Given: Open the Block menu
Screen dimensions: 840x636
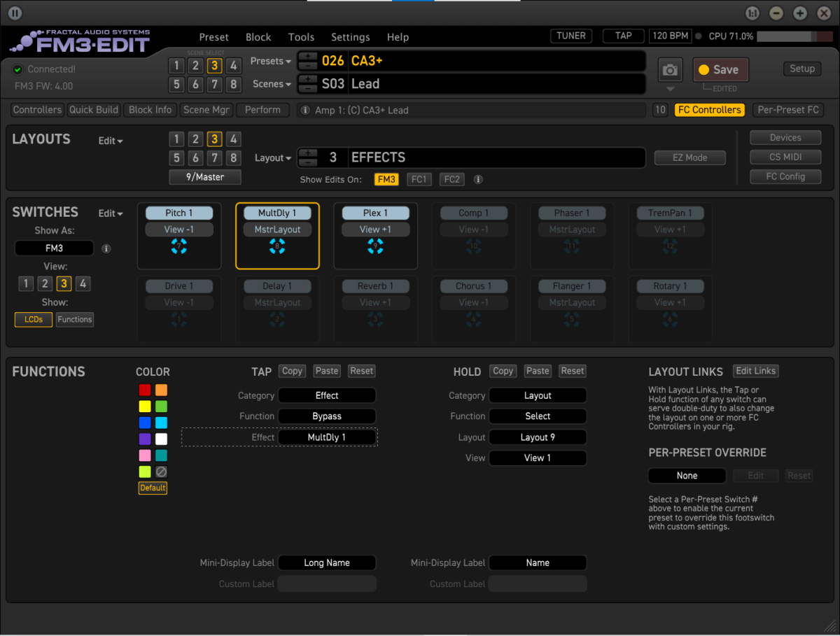Looking at the screenshot, I should tap(258, 37).
